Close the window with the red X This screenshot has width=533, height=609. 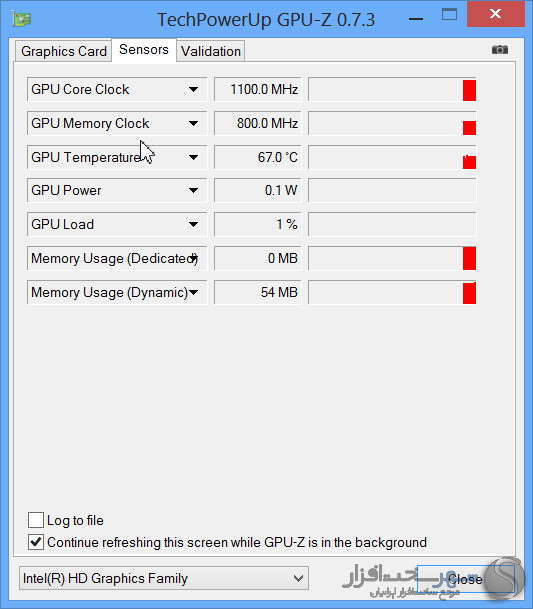[x=496, y=14]
